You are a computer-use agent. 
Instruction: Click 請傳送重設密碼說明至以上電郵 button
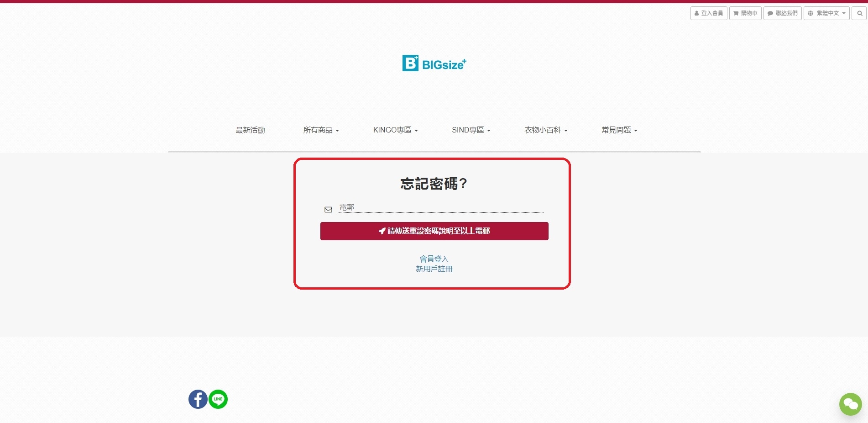click(434, 231)
